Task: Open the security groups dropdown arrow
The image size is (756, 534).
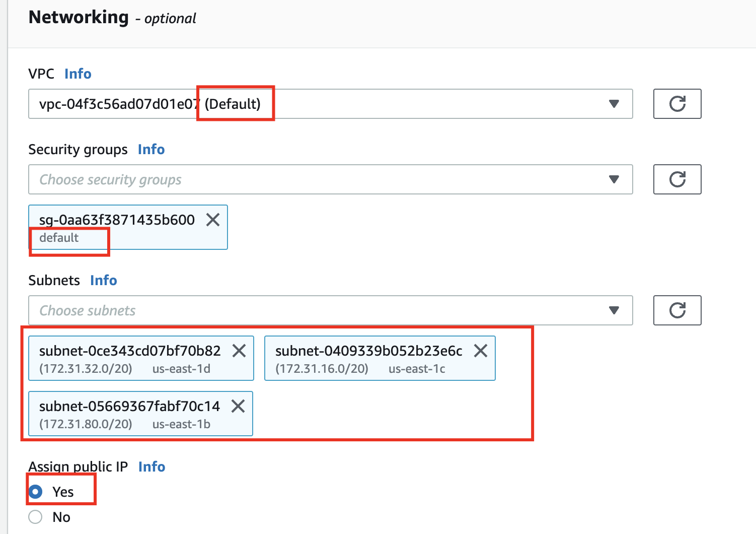Action: (614, 179)
